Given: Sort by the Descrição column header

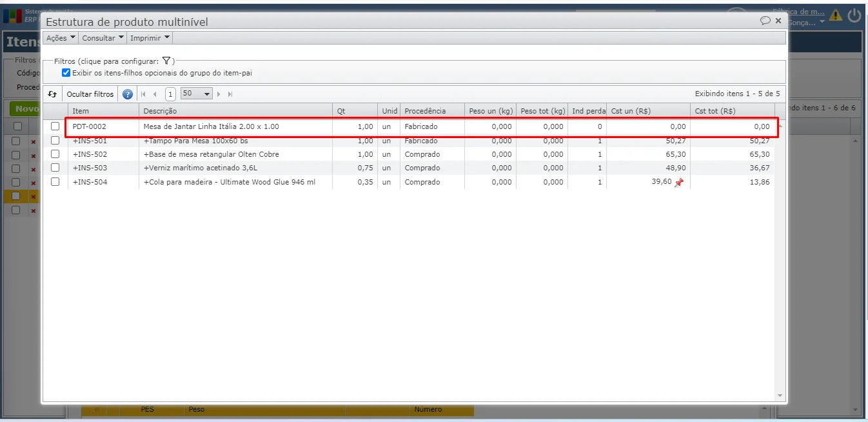Looking at the screenshot, I should tap(235, 111).
